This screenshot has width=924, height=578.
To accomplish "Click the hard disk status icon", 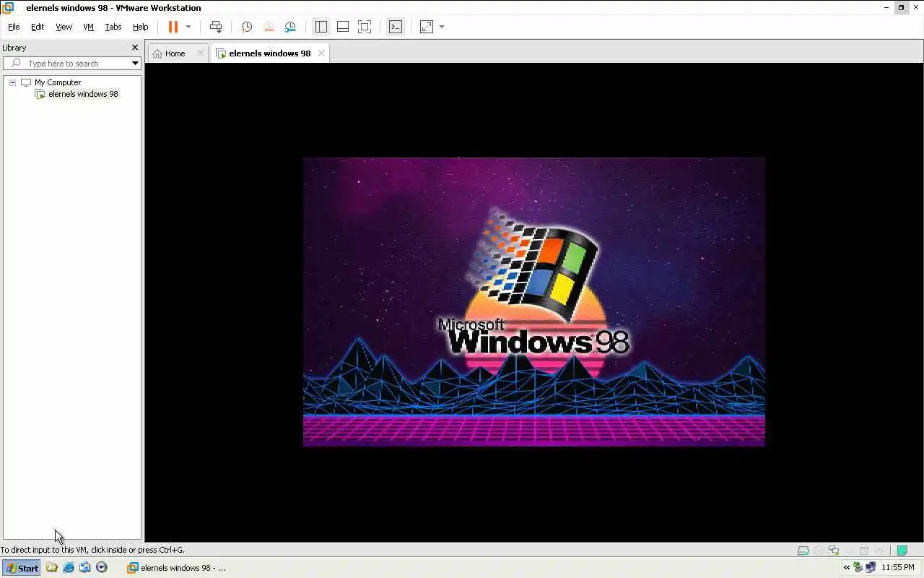I will [803, 551].
